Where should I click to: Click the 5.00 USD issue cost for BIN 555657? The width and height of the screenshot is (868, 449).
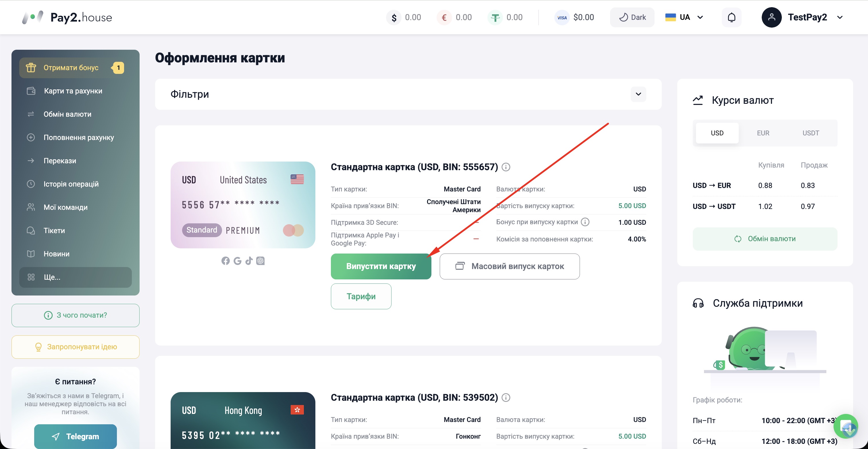[632, 206]
